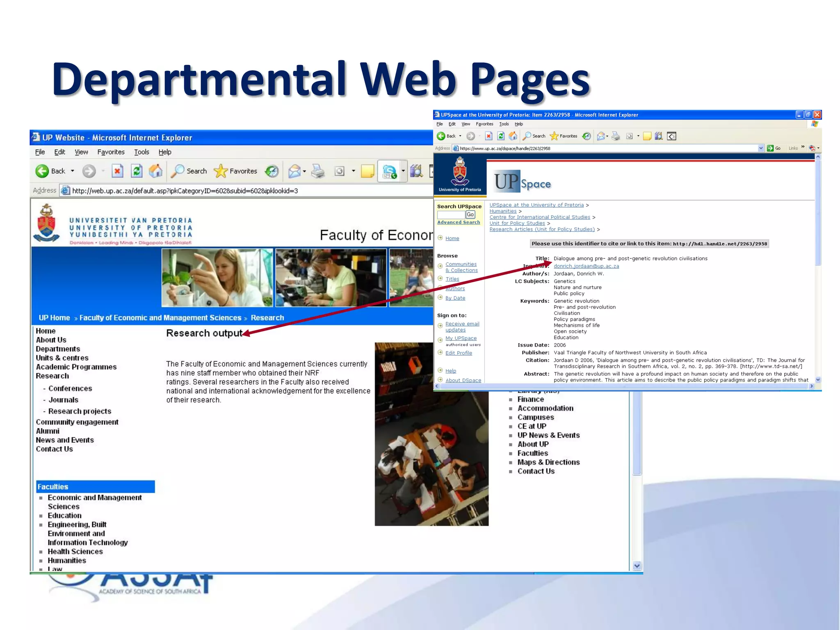Open Messenger dropdown arrow in UP Website toolbar

tap(403, 171)
